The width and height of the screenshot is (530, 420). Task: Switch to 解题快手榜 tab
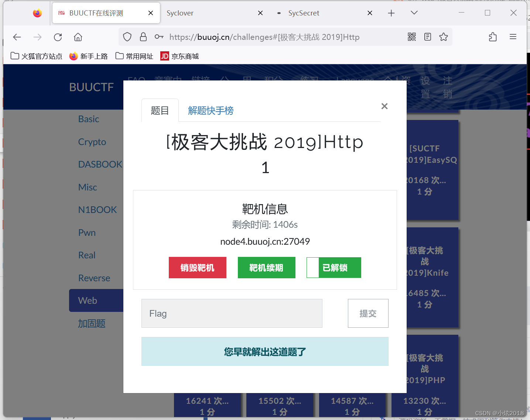pyautogui.click(x=211, y=110)
